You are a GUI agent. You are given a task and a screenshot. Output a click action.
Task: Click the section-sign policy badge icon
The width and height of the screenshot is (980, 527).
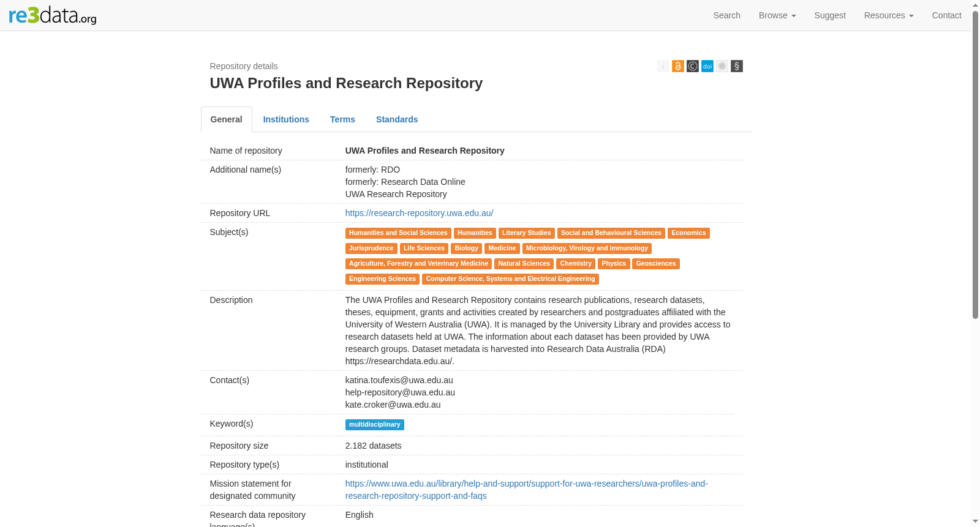[x=737, y=66]
